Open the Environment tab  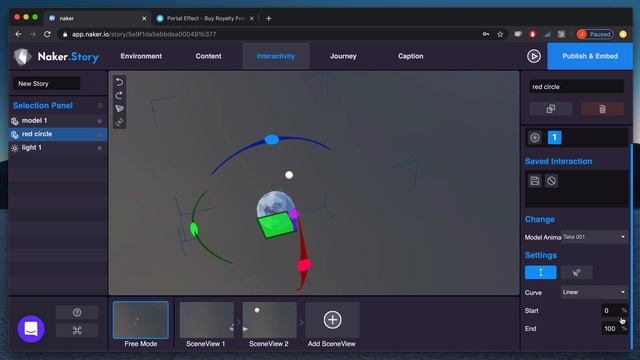tap(141, 56)
